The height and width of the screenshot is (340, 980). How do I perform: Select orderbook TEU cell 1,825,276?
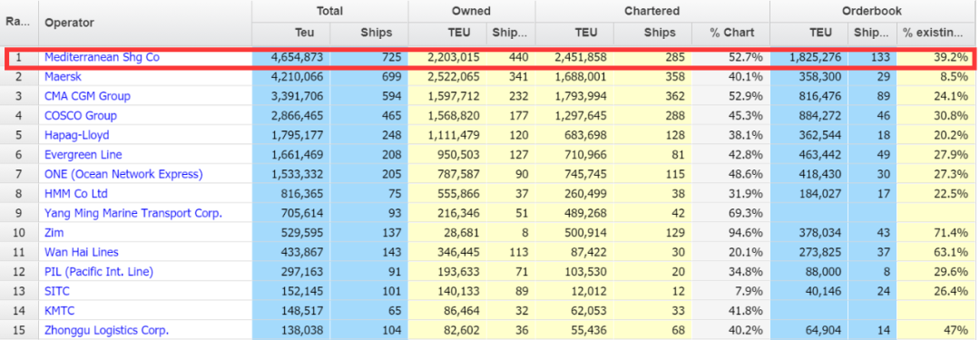(809, 57)
